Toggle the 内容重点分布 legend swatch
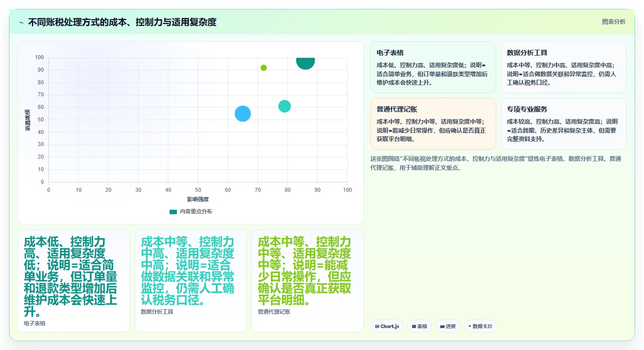Screen dimensions: 644x350 click(173, 212)
